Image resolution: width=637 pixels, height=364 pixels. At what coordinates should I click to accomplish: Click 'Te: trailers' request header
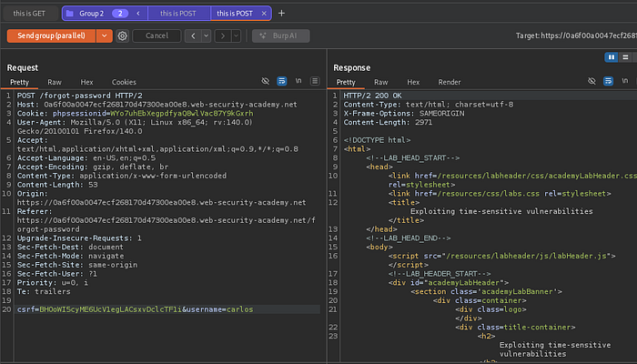(x=44, y=291)
